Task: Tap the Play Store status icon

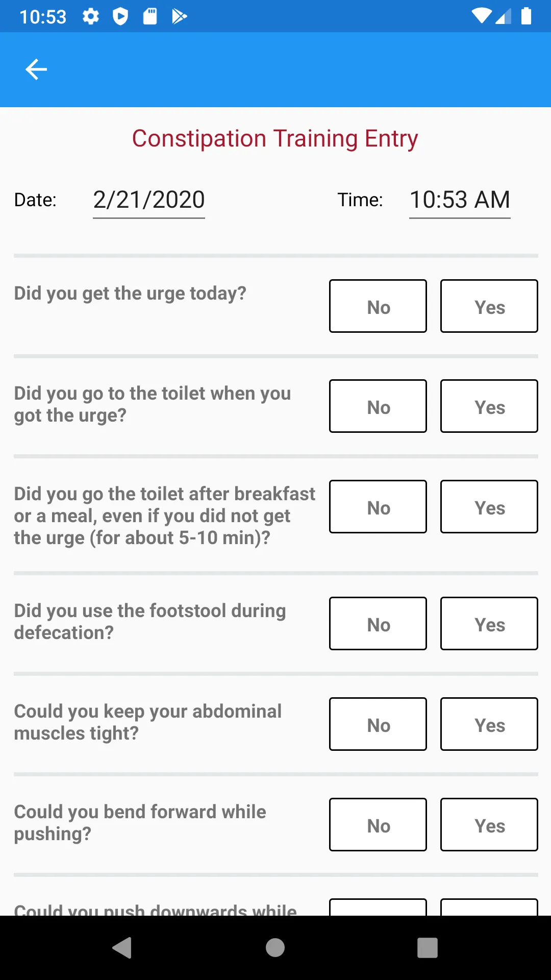Action: (179, 16)
